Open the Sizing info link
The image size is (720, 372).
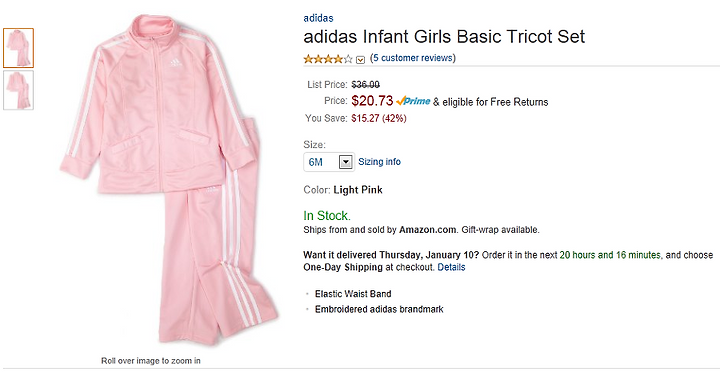[379, 162]
